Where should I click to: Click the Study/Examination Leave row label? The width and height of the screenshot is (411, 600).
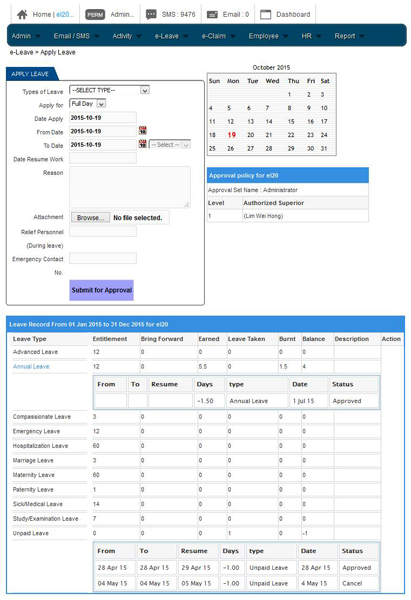click(x=46, y=518)
